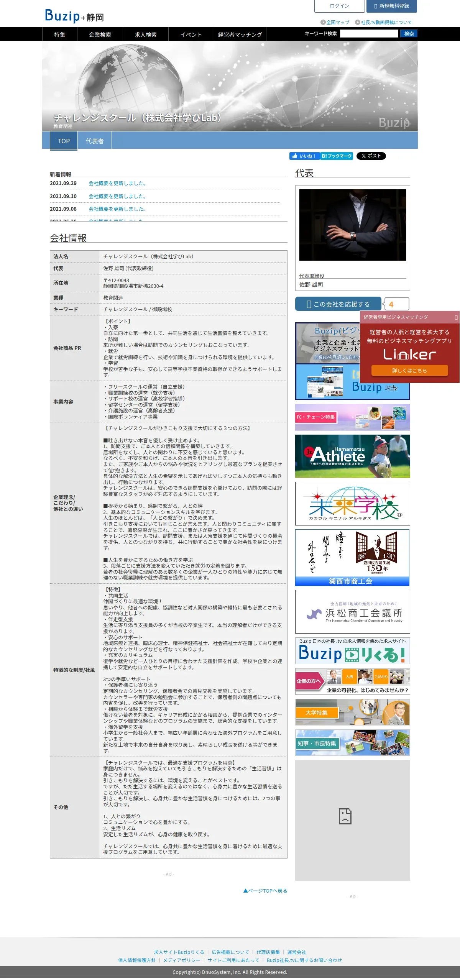The width and height of the screenshot is (460, 980).
Task: Focus the キーワード検索 input field
Action: click(x=369, y=34)
